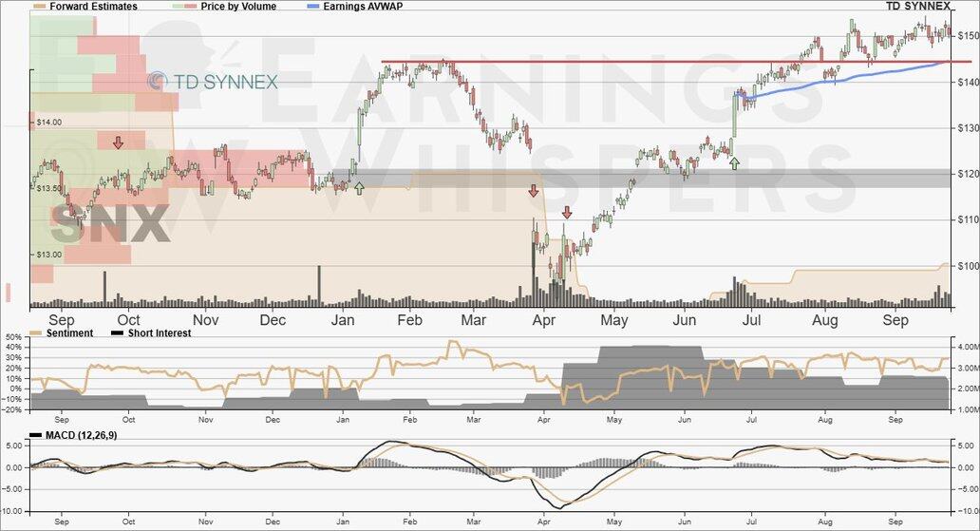The image size is (980, 531).
Task: Click the -20% sentiment axis label
Action: [x=12, y=409]
